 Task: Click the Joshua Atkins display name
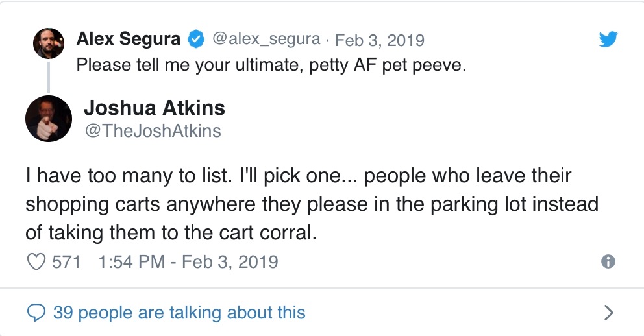(x=155, y=108)
